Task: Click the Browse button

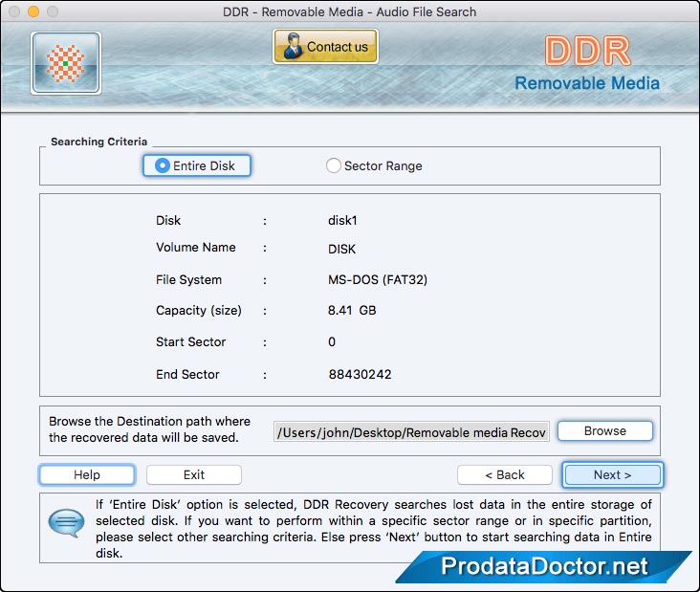Action: (605, 430)
